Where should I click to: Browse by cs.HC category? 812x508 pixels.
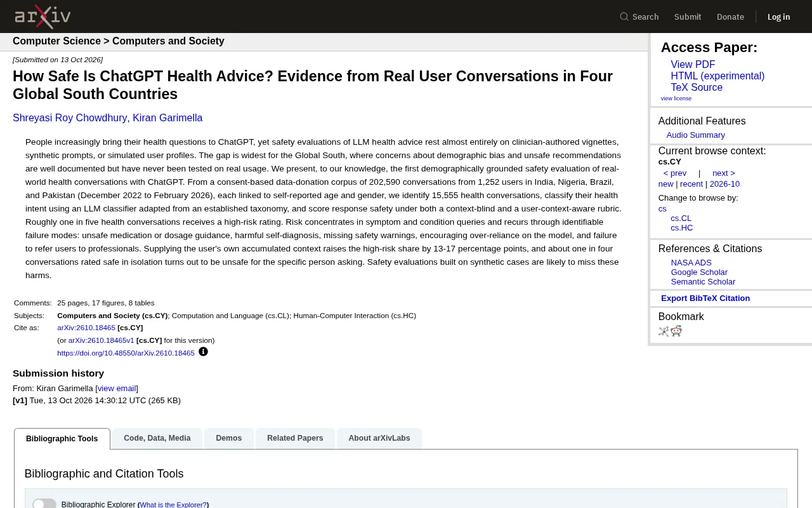pyautogui.click(x=682, y=228)
